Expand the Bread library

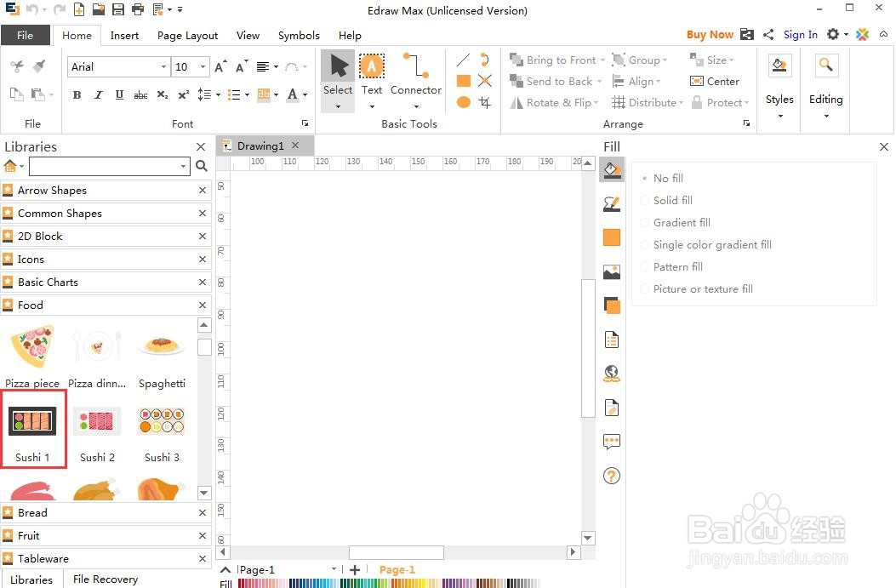tap(106, 512)
